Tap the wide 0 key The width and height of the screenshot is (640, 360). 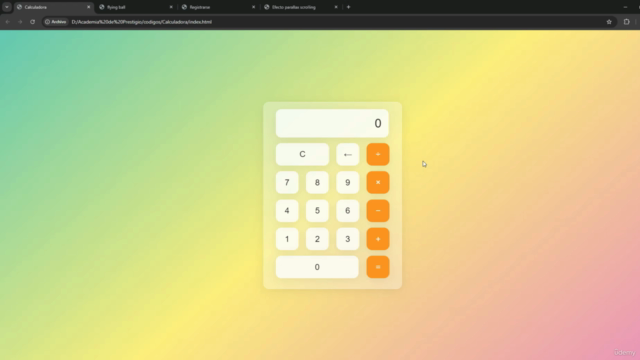(x=317, y=267)
